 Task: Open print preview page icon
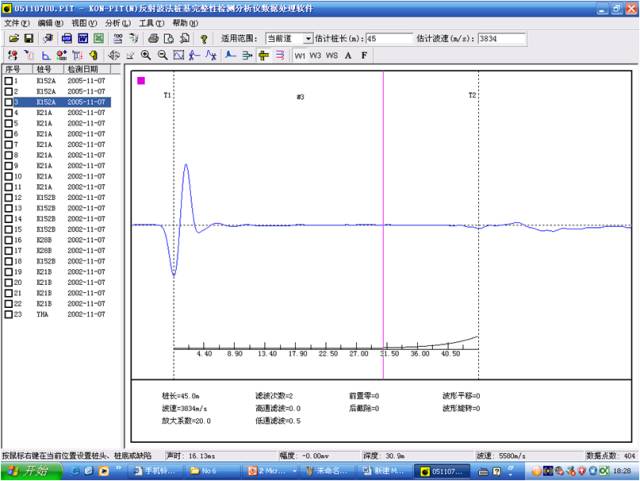169,39
